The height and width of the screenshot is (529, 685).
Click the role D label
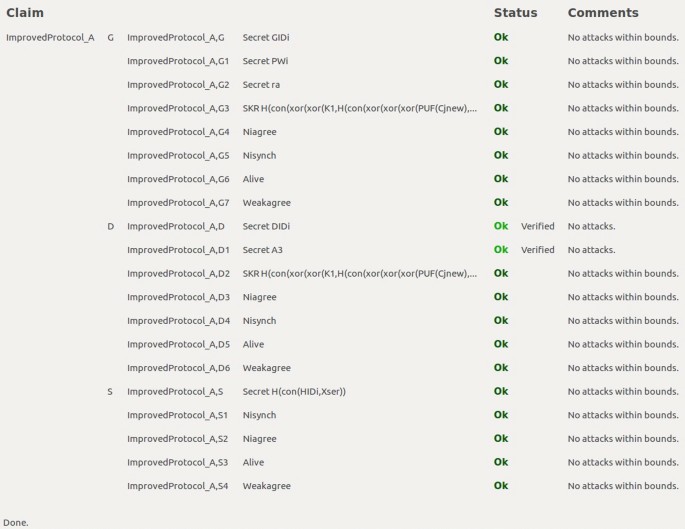(x=110, y=226)
